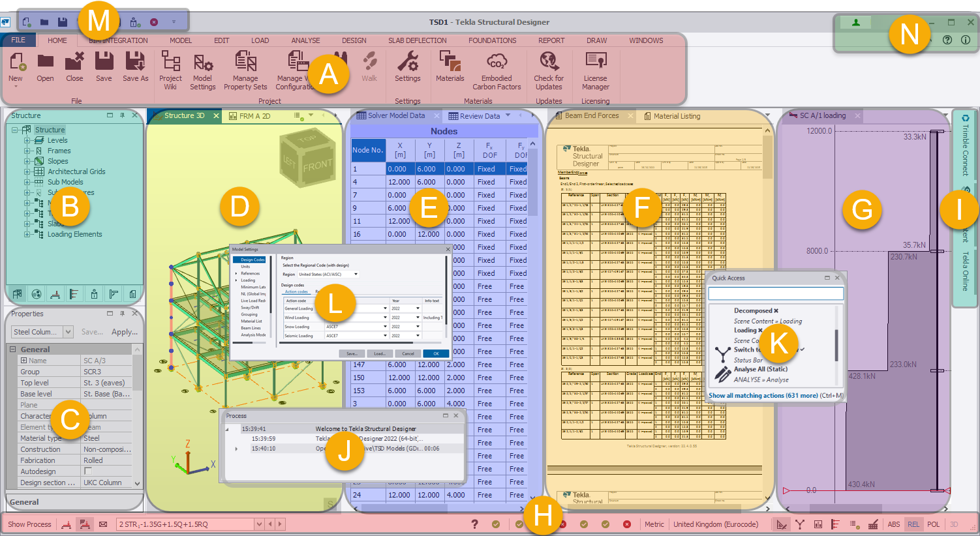The image size is (980, 536).
Task: Click the envelope icon in the status bar
Action: pyautogui.click(x=103, y=524)
